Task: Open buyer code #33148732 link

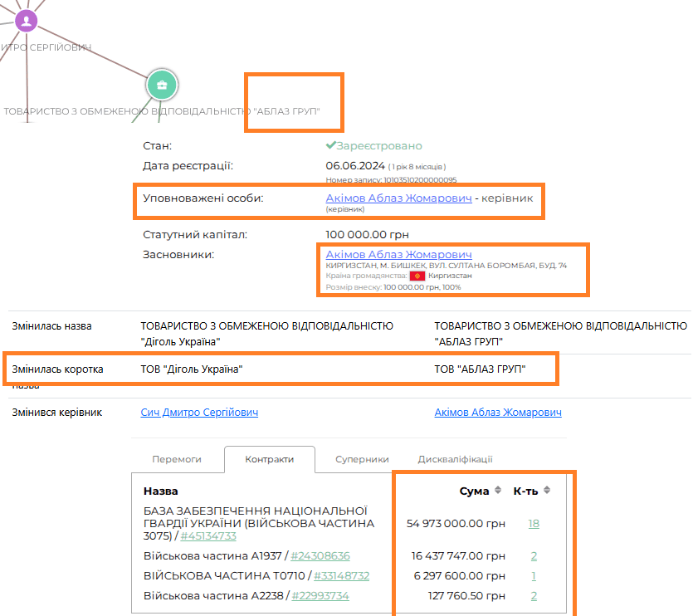Action: coord(340,576)
